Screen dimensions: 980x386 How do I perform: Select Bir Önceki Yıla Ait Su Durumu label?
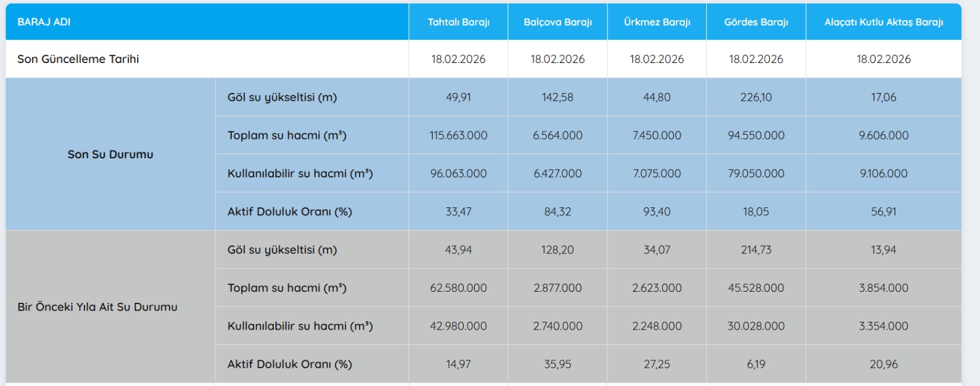(x=97, y=307)
